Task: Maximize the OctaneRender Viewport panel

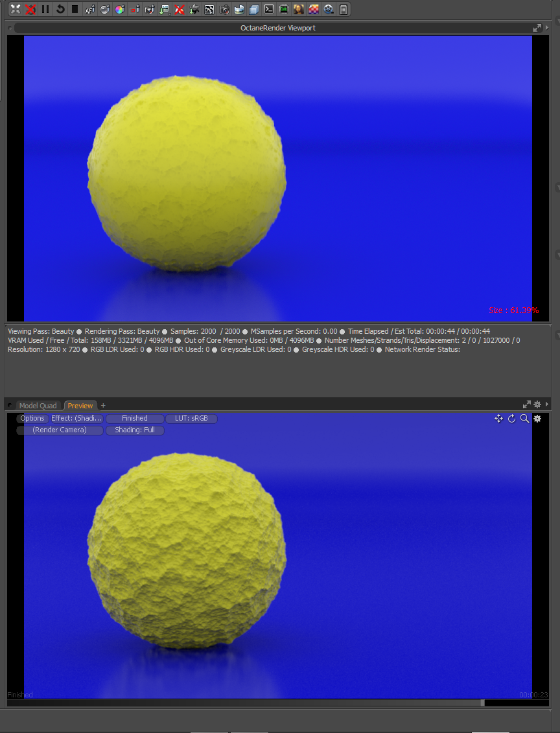Action: point(537,28)
